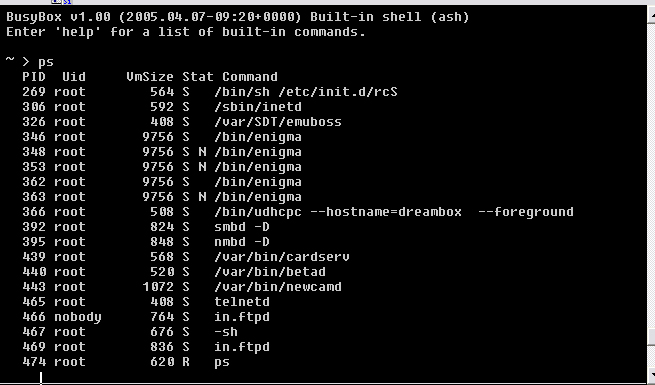Click the empty vertical scrollbar track

651,175
